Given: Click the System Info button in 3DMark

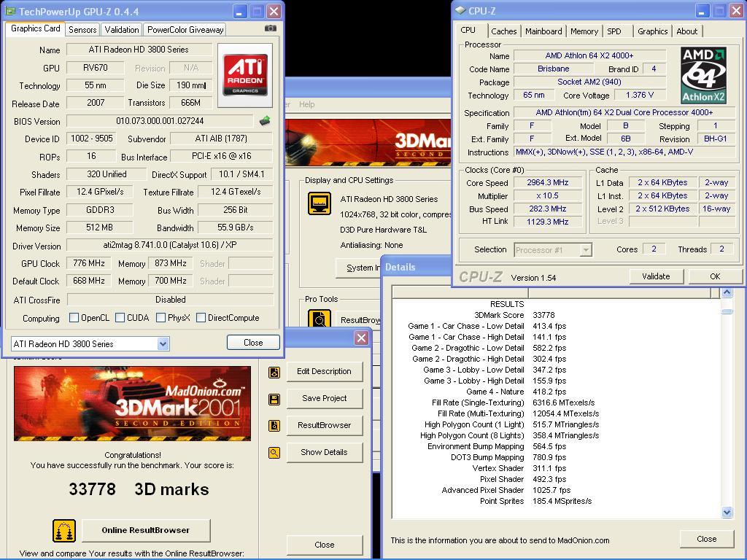Looking at the screenshot, I should coord(359,268).
